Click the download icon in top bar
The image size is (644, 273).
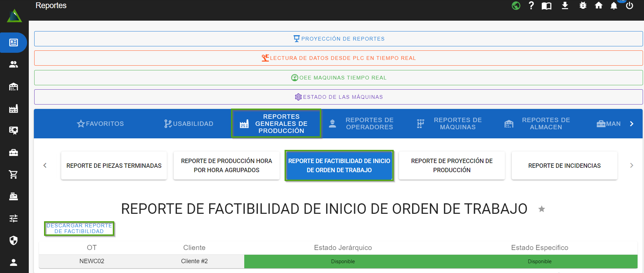pyautogui.click(x=565, y=6)
